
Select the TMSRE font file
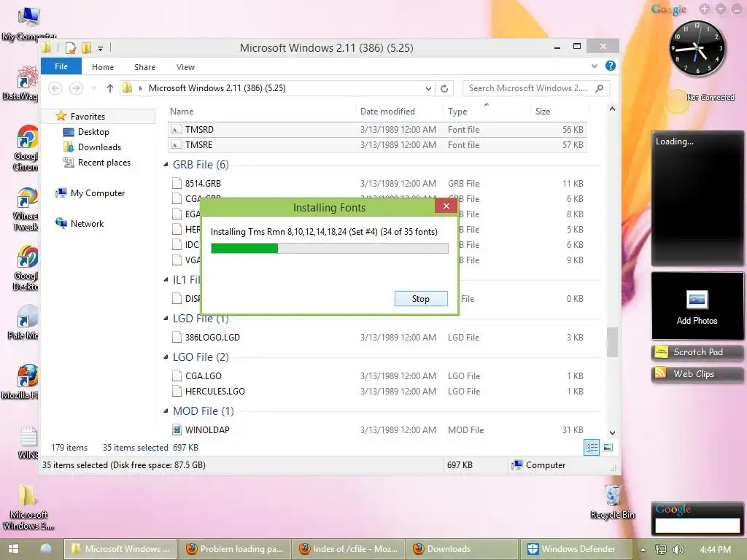tap(377, 145)
